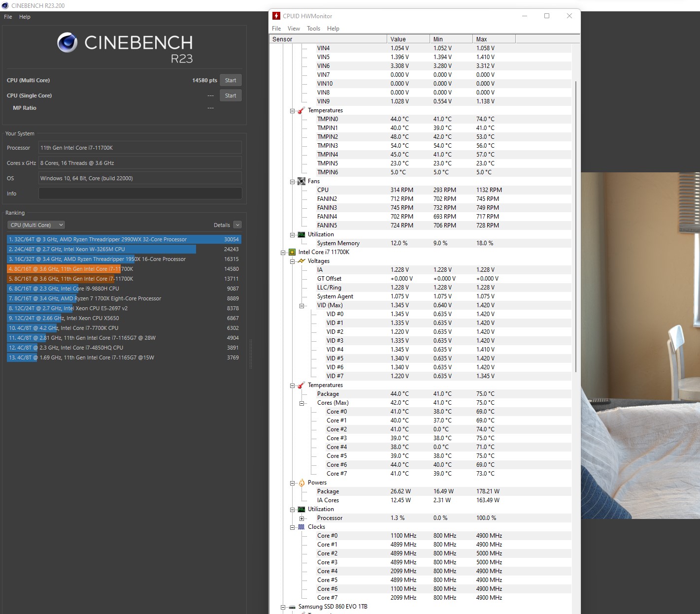Image resolution: width=700 pixels, height=614 pixels.
Task: Click the Sensor column header
Action: click(x=328, y=39)
